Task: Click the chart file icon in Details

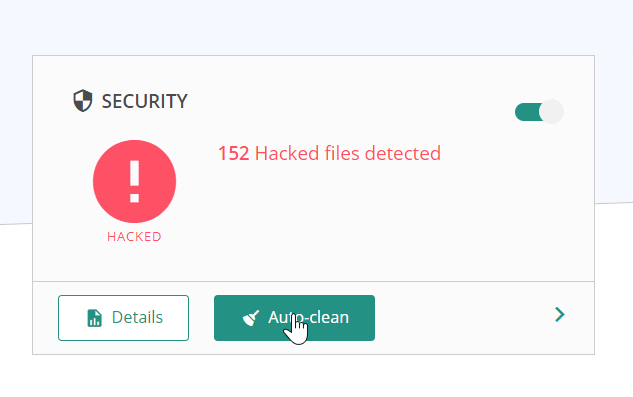Action: coord(94,318)
